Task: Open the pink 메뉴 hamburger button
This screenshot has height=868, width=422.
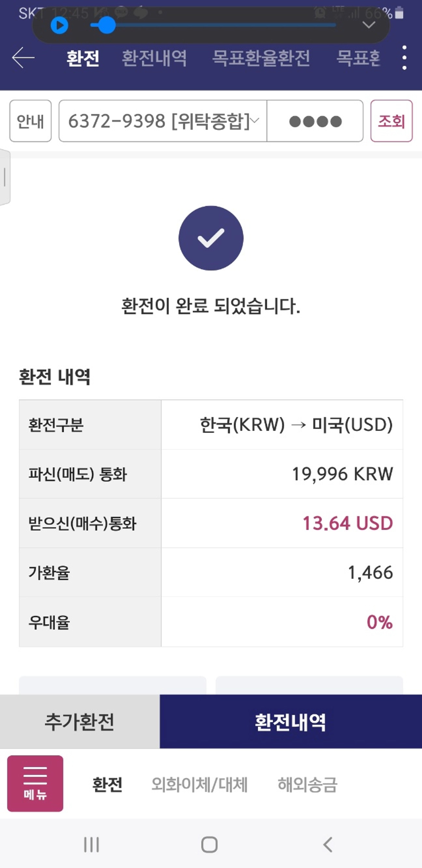Action: (x=35, y=783)
